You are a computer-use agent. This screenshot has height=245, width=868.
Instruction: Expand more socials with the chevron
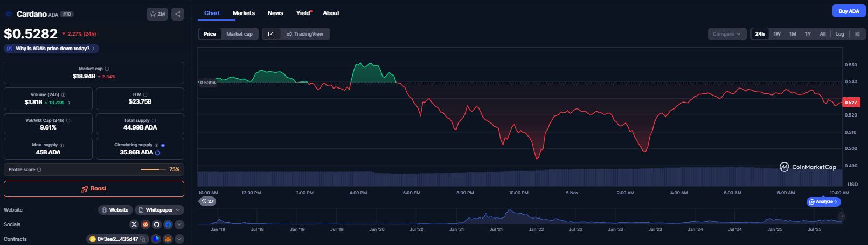click(179, 224)
